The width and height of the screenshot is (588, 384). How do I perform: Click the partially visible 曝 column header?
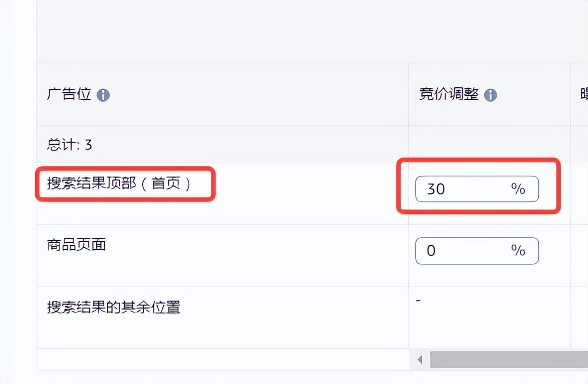[584, 94]
